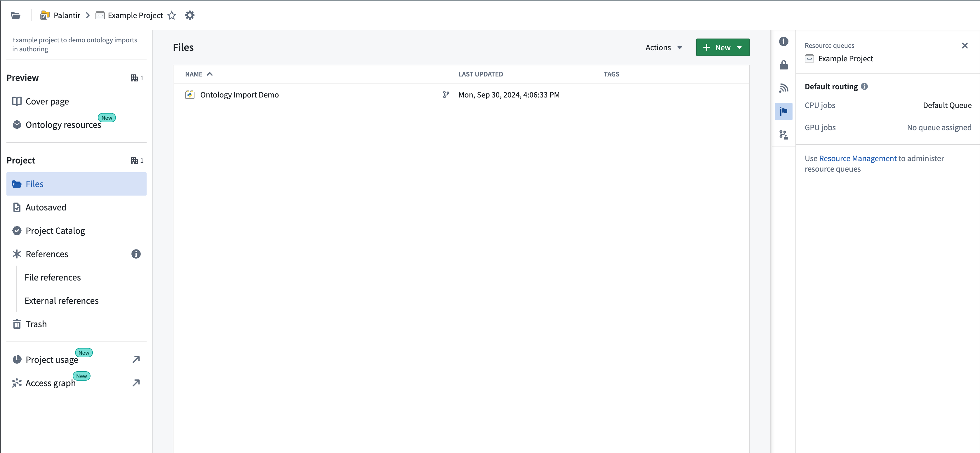Viewport: 980px width, 453px height.
Task: Open the information panel in right sidebar
Action: coord(784,41)
